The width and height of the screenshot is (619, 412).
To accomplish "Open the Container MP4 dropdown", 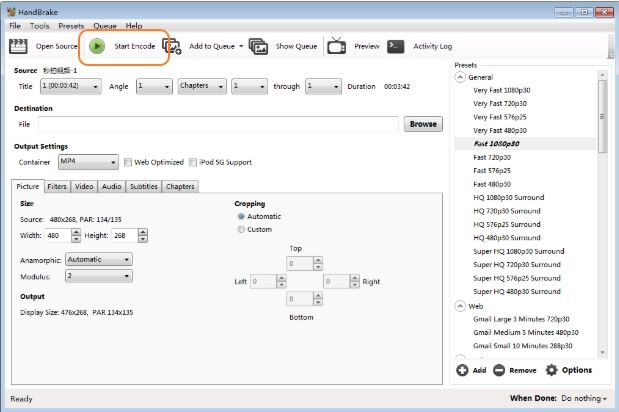I will 88,162.
